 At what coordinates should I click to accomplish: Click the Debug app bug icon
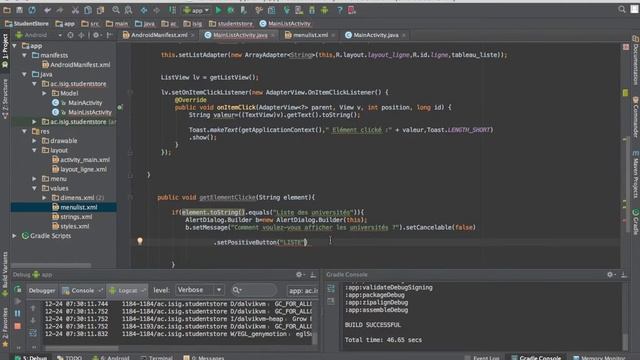click(x=231, y=10)
